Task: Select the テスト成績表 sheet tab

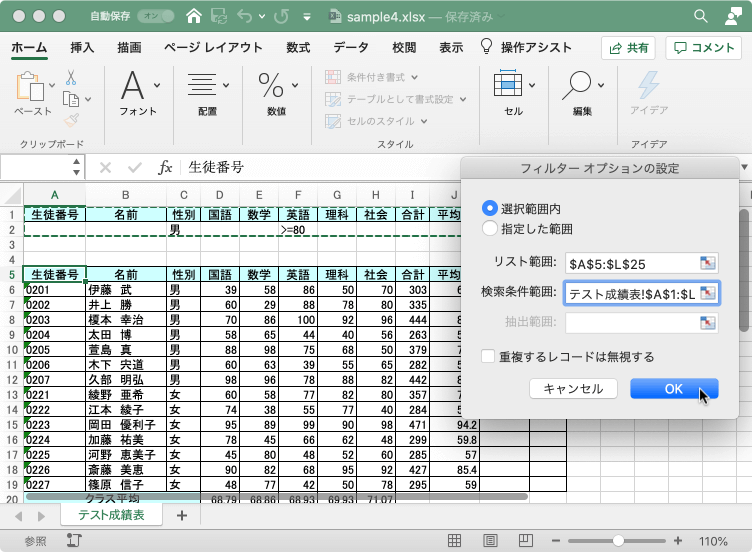Action: point(111,515)
